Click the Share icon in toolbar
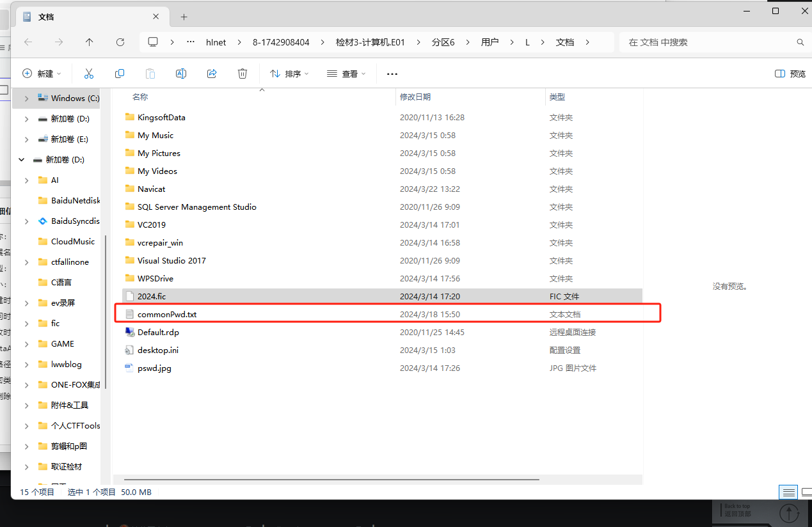The height and width of the screenshot is (527, 812). coord(212,74)
